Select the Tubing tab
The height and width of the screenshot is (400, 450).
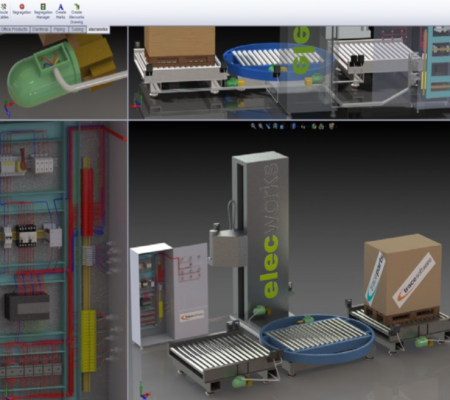click(77, 29)
